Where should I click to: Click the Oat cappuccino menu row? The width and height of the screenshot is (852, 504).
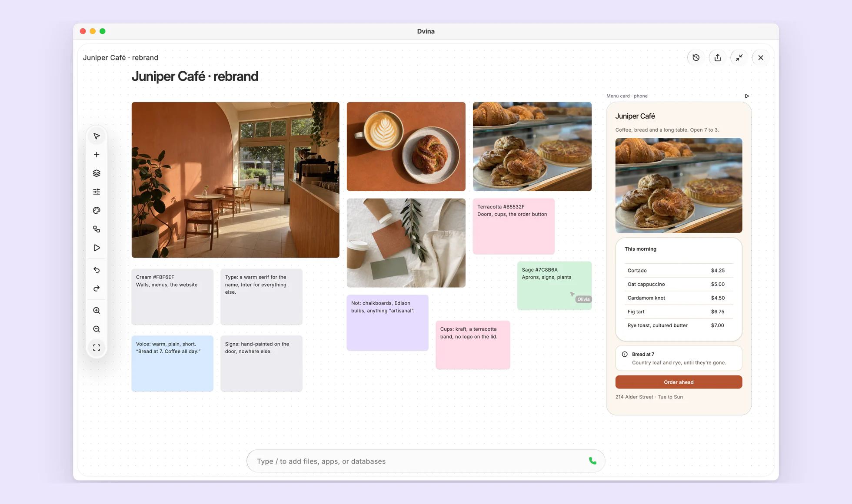click(679, 284)
